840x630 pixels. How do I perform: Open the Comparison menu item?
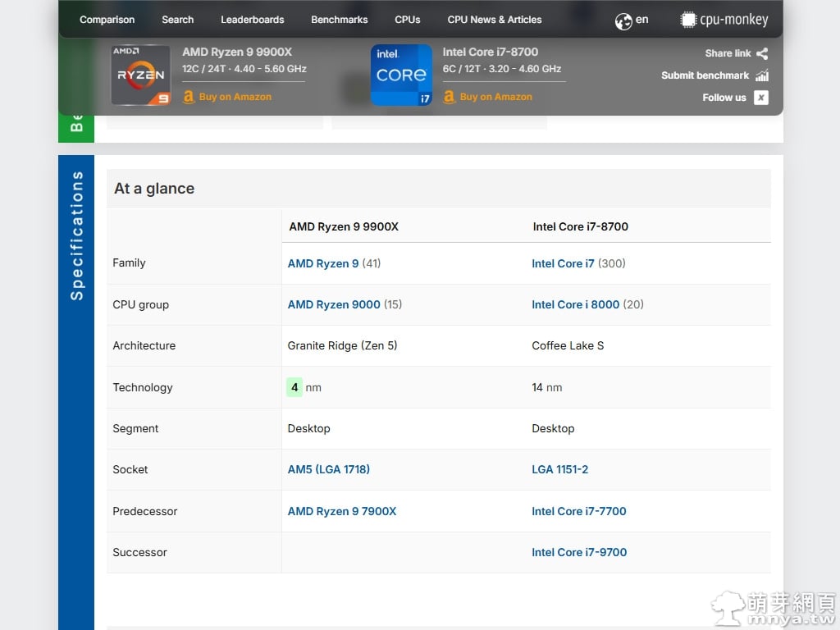107,20
